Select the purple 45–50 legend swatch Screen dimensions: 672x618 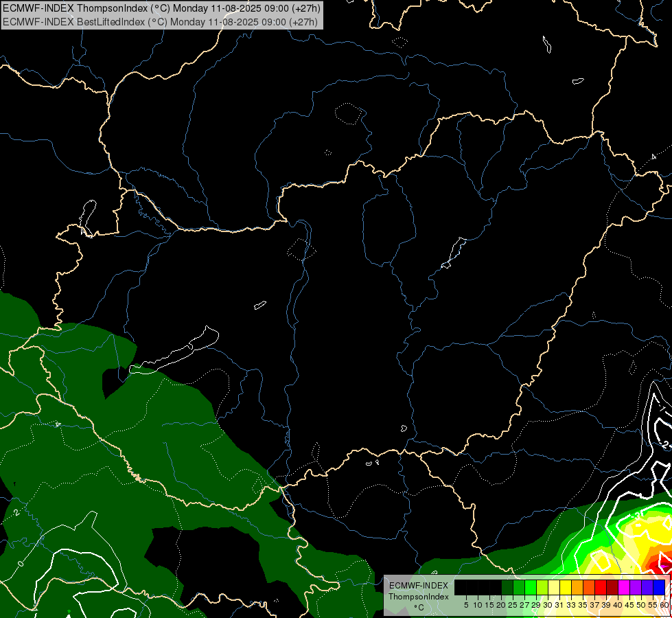click(x=636, y=587)
